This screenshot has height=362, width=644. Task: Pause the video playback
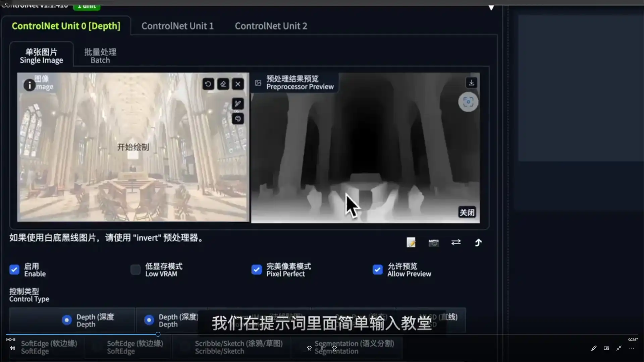321,348
